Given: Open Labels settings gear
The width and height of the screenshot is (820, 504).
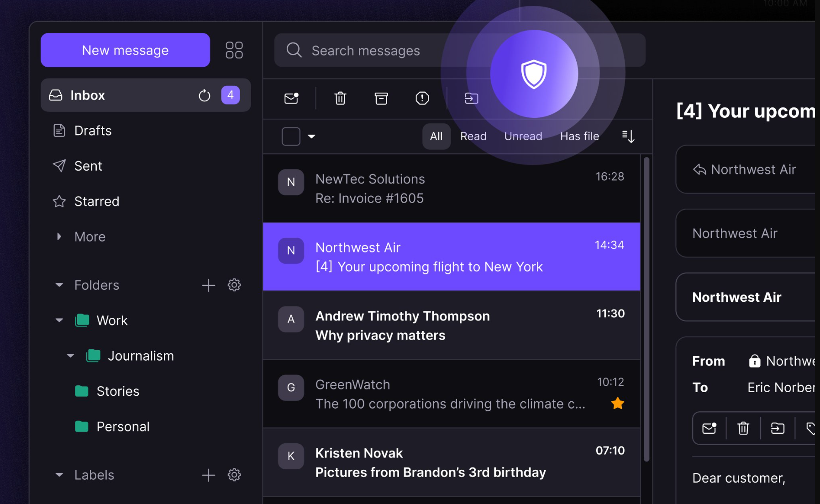Looking at the screenshot, I should click(234, 475).
